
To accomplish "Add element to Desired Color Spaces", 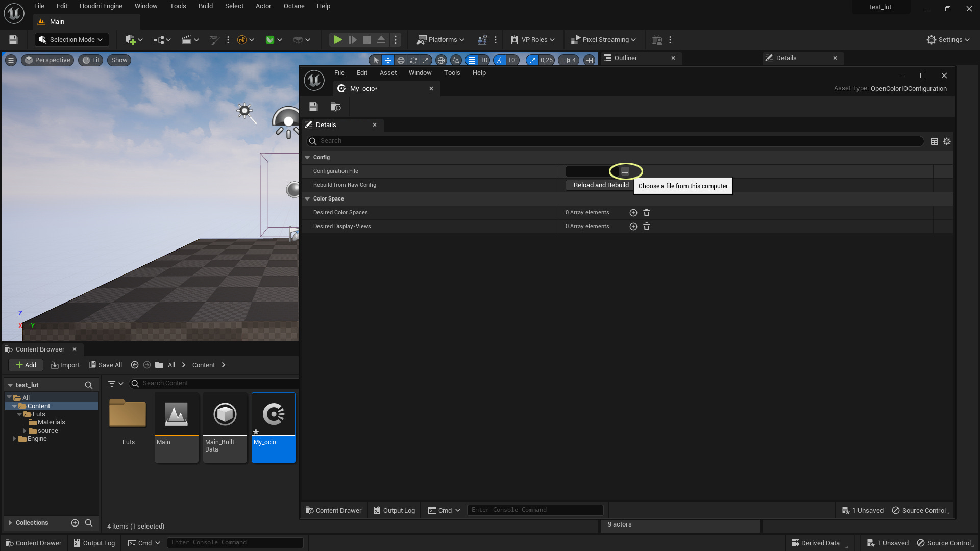I will coord(633,213).
